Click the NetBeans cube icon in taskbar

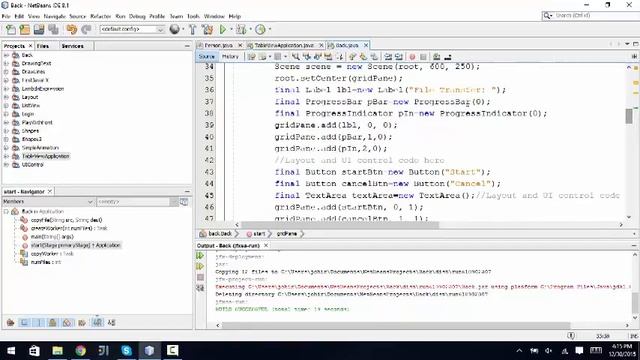[149, 350]
